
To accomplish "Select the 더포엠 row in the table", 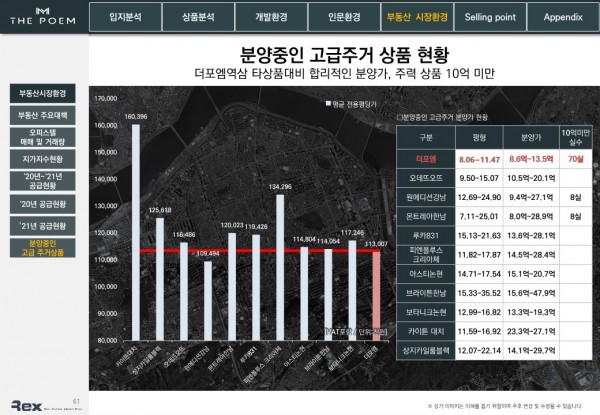I will point(490,158).
